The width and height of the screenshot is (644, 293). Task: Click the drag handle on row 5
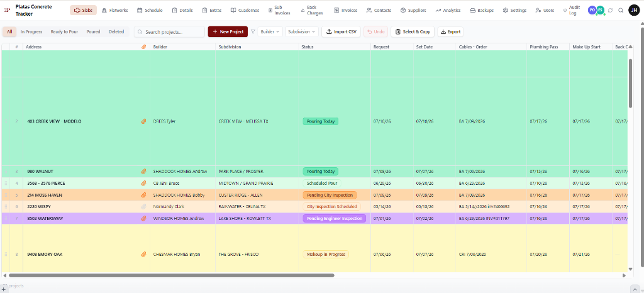(6, 196)
